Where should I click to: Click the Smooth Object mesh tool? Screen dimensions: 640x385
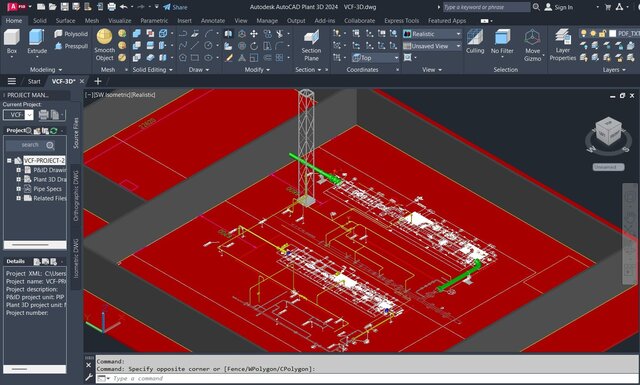104,45
